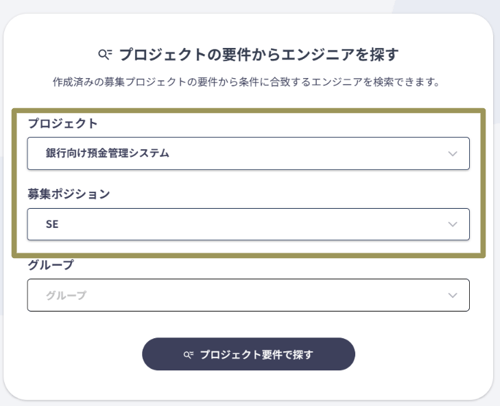500x406 pixels.
Task: Open the 募集ポジション dropdown showing SE
Action: coord(248,224)
